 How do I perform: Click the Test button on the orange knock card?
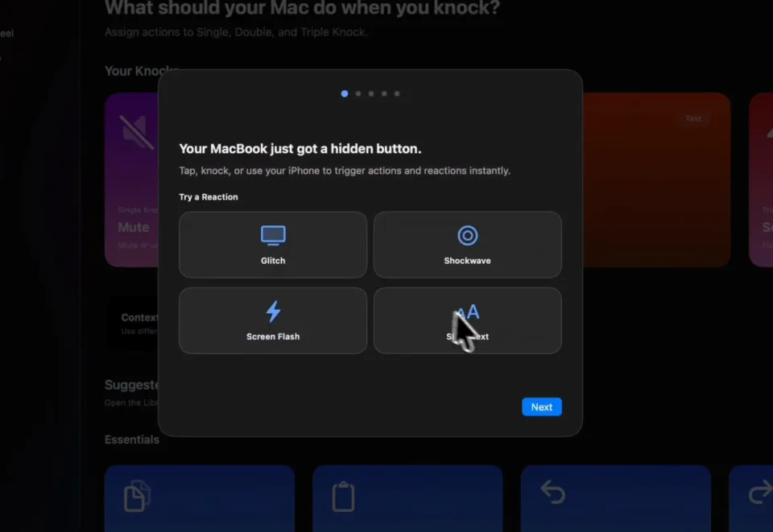pyautogui.click(x=693, y=119)
